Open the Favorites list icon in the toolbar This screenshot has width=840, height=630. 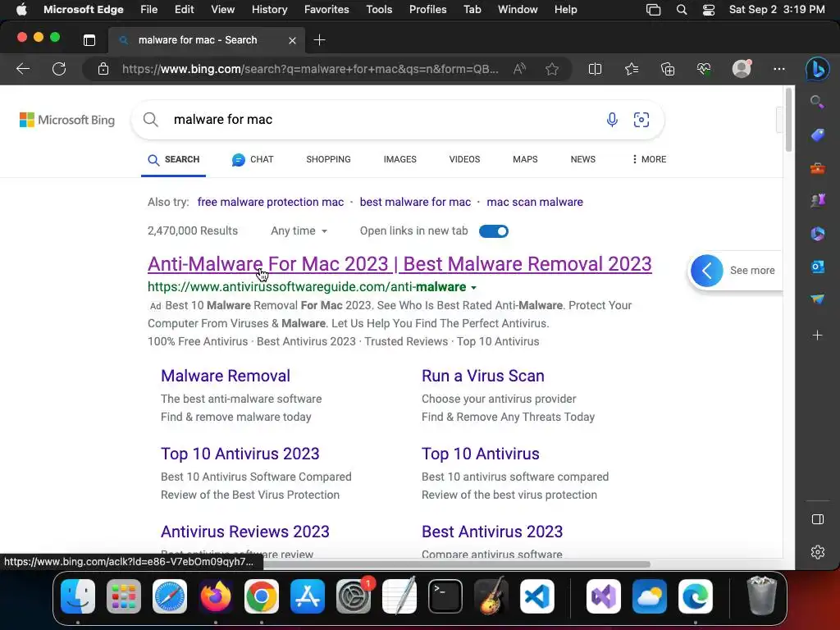click(x=632, y=69)
